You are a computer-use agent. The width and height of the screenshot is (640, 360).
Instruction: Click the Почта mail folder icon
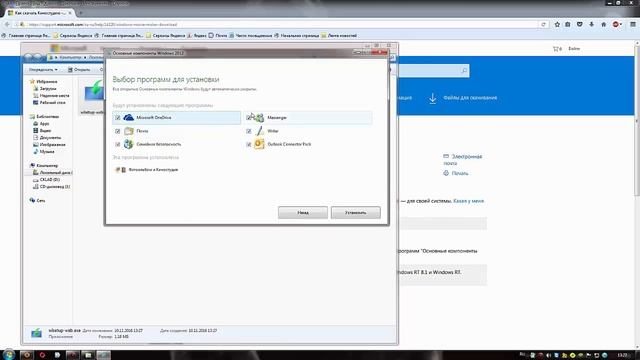[x=129, y=131]
